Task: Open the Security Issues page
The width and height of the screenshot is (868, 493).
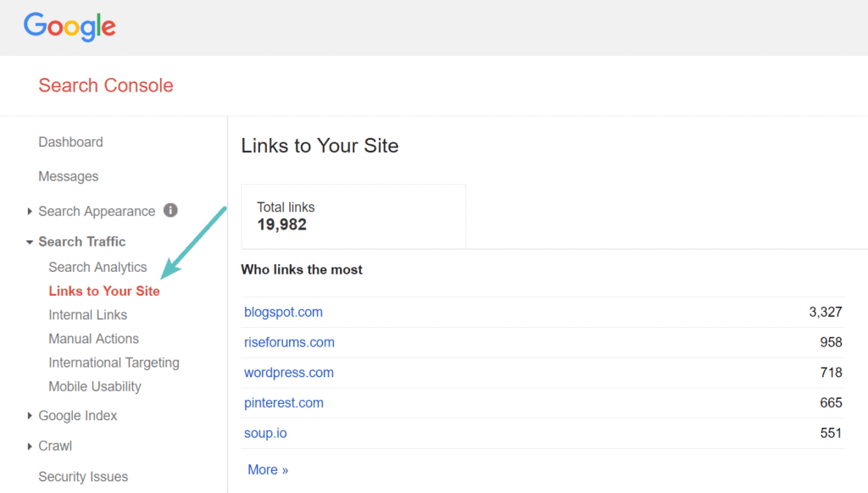Action: click(83, 476)
